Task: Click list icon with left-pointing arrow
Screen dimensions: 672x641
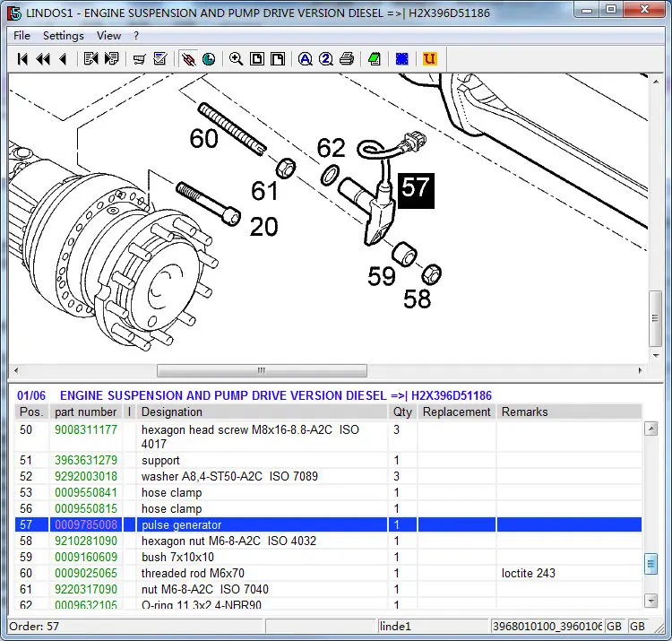Action: click(x=90, y=59)
